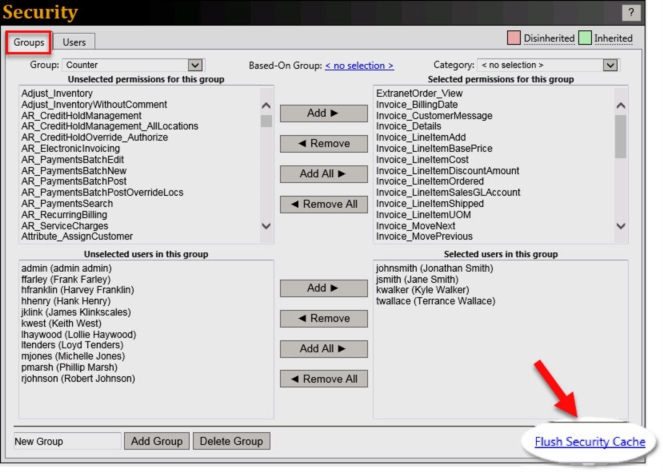Click Add All button for users
Image resolution: width=663 pixels, height=472 pixels.
316,349
